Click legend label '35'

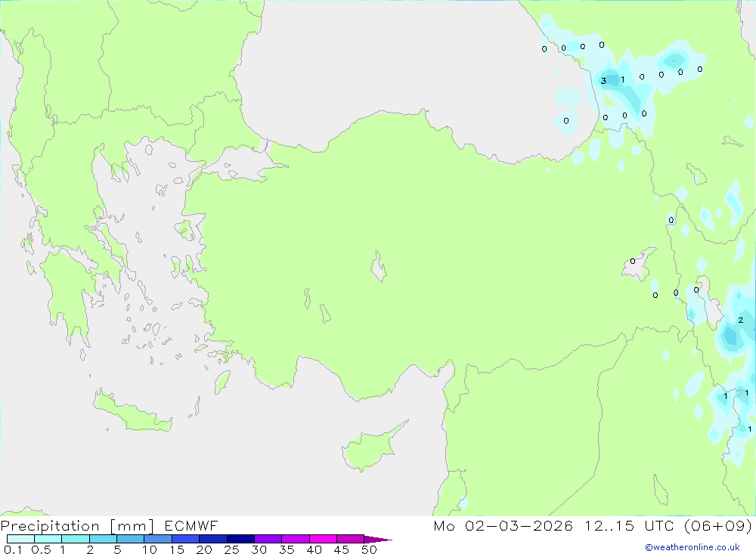[287, 549]
